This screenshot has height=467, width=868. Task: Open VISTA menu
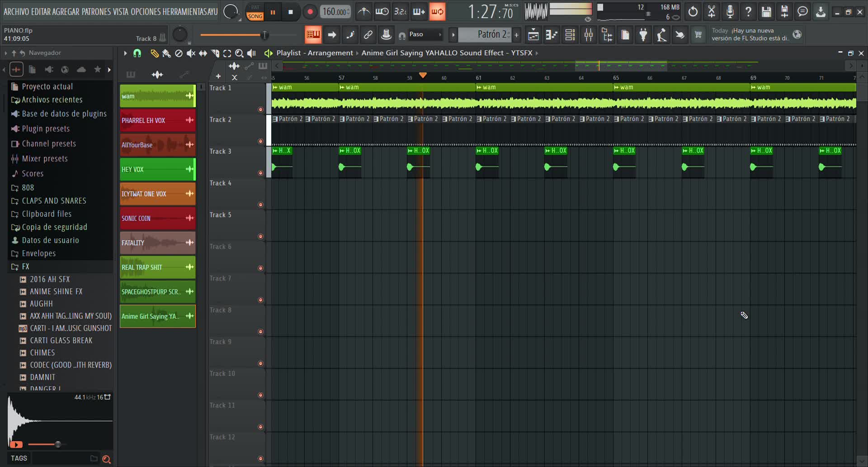click(121, 12)
